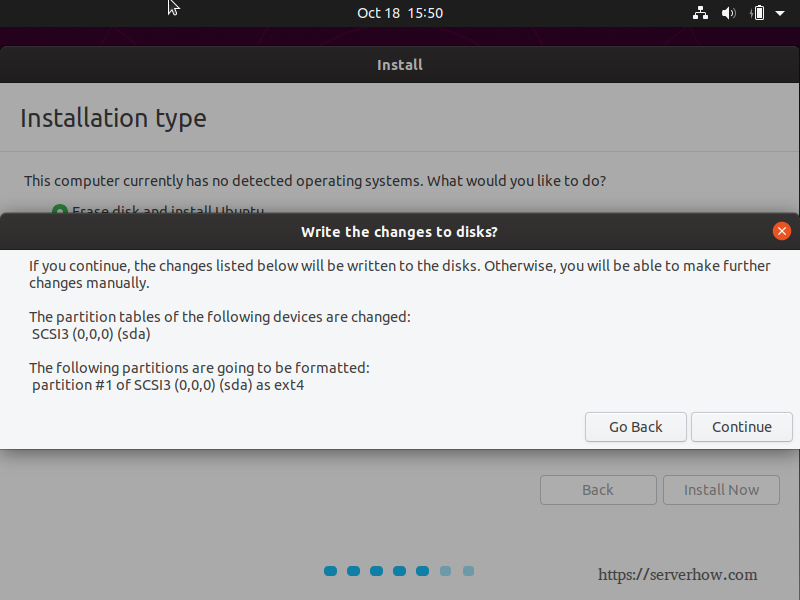
Task: Click the first installer progress dot
Action: click(331, 571)
